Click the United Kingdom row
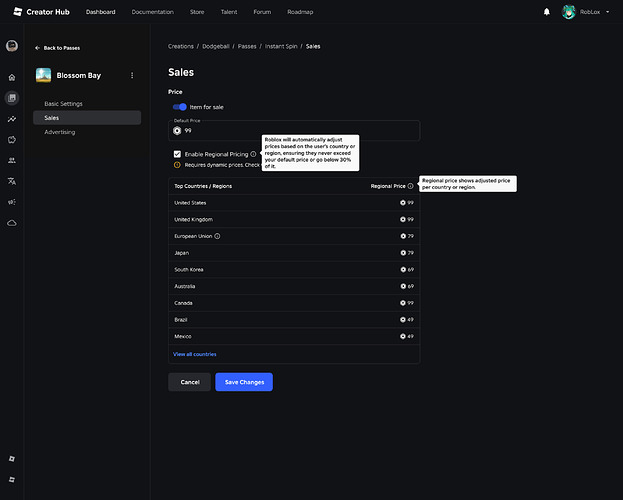Screen dimensions: 623x500 (x=294, y=219)
